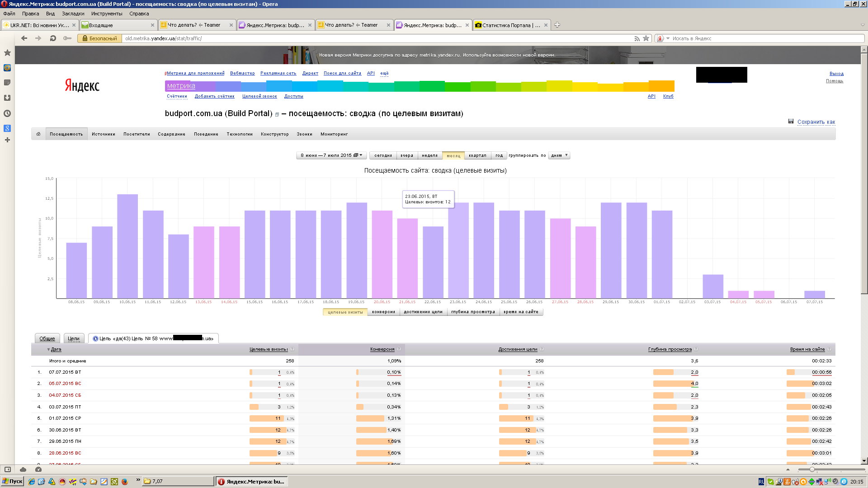
Task: Toggle the Opera panel sidebar icon in status bar
Action: tap(7, 469)
